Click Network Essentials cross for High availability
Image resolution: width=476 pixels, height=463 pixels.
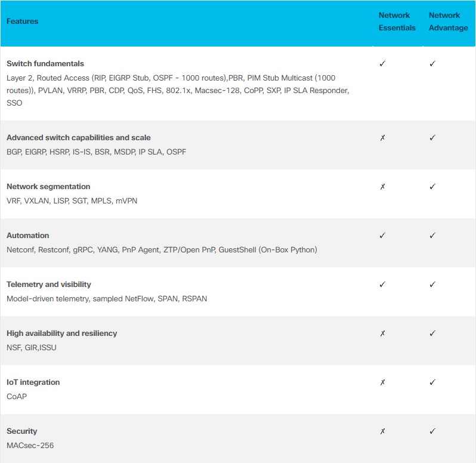pos(382,334)
